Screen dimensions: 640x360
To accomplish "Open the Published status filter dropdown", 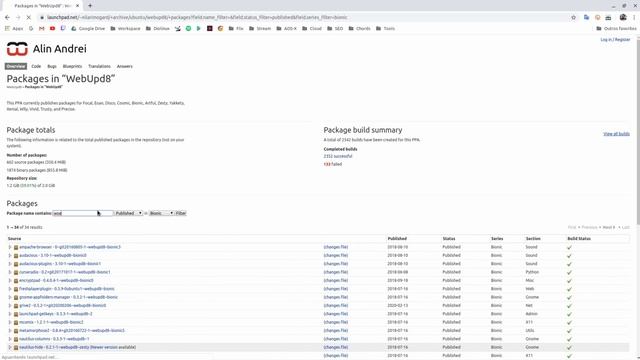I will [x=129, y=213].
